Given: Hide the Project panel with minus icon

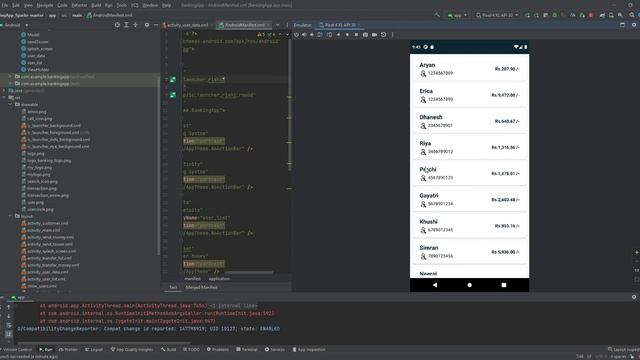Looking at the screenshot, I should pos(156,25).
